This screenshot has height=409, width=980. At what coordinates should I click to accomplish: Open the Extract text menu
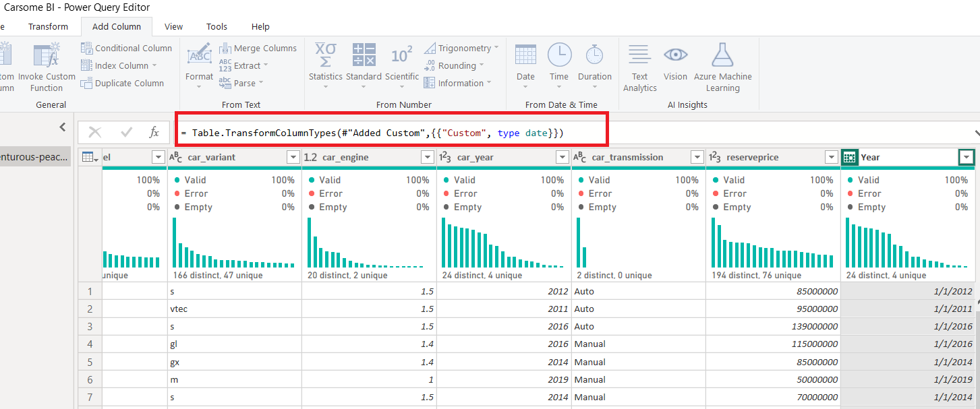243,65
